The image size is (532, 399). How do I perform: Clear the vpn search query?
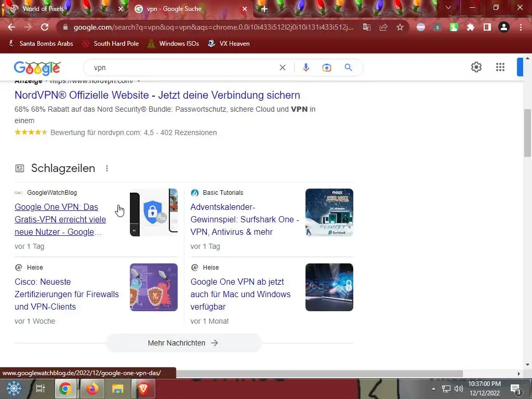point(282,68)
